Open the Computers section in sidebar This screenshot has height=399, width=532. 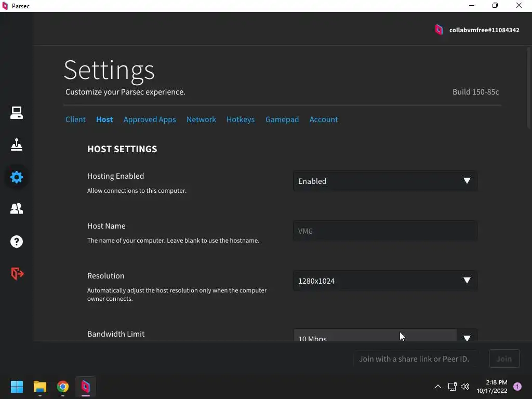(17, 113)
